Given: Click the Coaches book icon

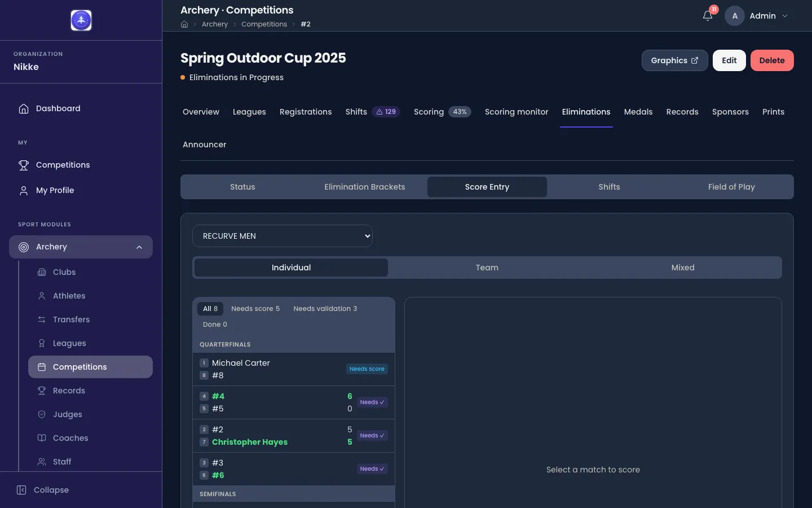Looking at the screenshot, I should click(x=42, y=438).
